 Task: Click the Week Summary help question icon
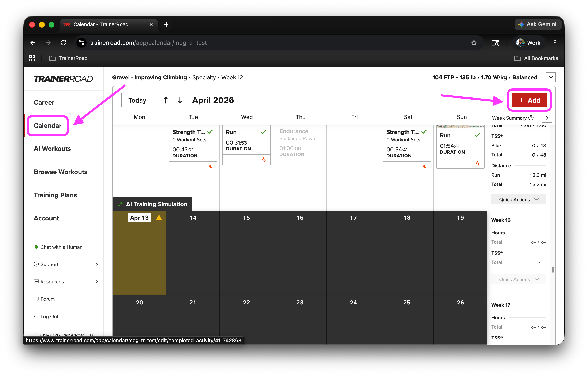(x=531, y=118)
